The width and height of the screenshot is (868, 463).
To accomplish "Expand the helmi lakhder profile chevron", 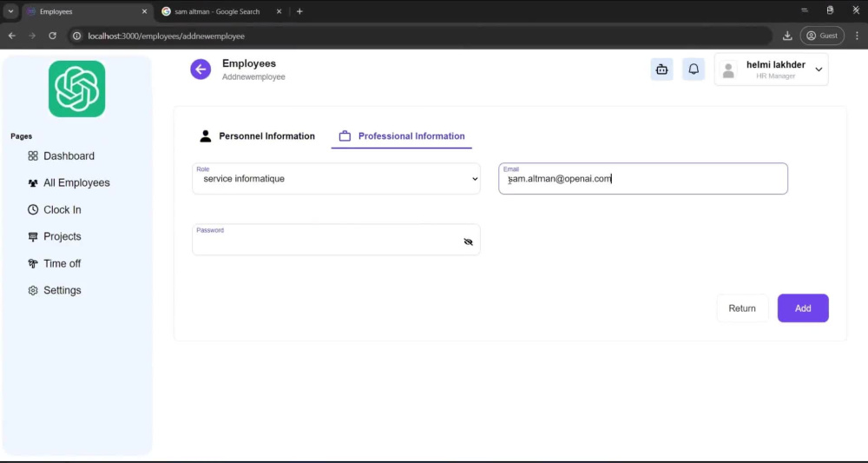I will [x=819, y=69].
